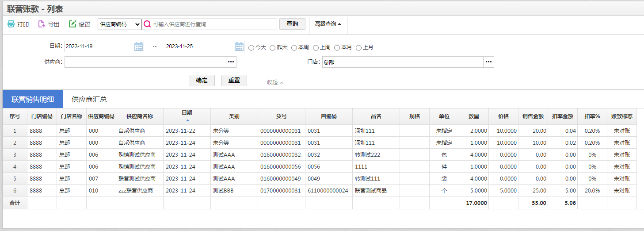
Task: Click the printer icon for 打印
Action: (x=11, y=24)
